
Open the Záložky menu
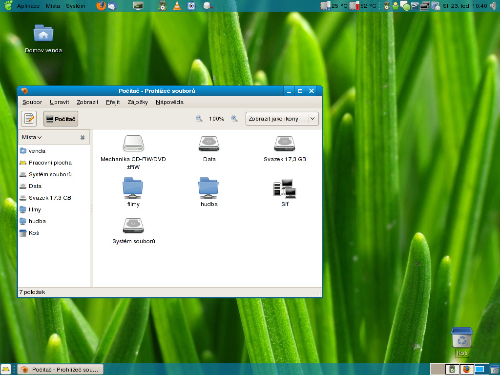tap(137, 102)
